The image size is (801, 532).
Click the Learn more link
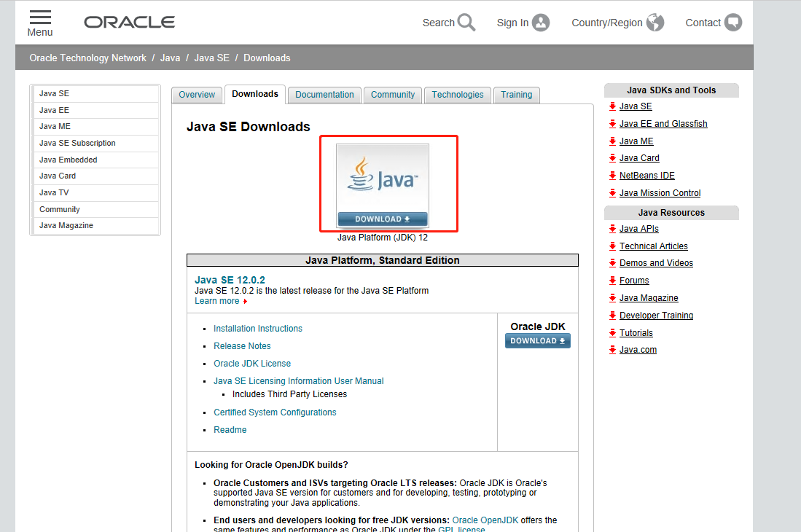coord(217,301)
